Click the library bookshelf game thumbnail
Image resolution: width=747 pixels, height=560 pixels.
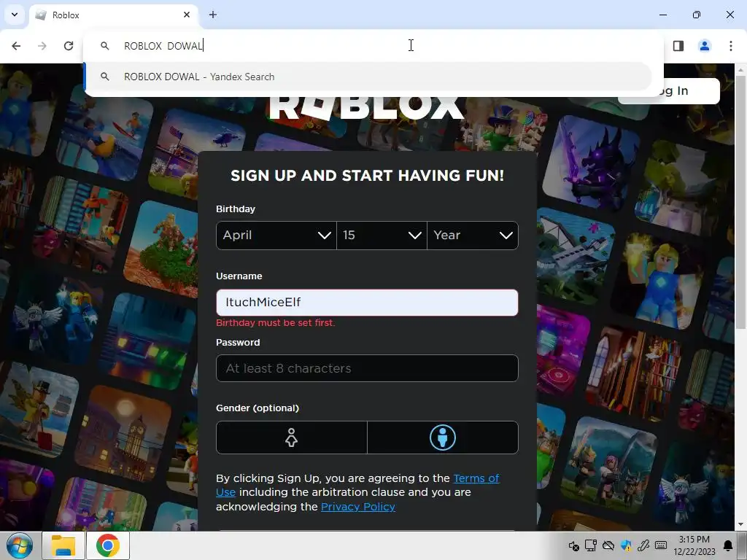(x=634, y=371)
